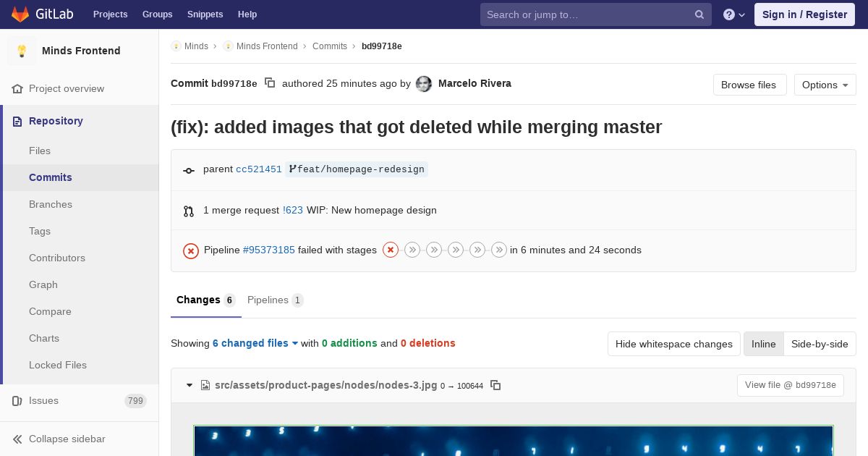
Task: Click the search magnifier icon
Action: [699, 14]
